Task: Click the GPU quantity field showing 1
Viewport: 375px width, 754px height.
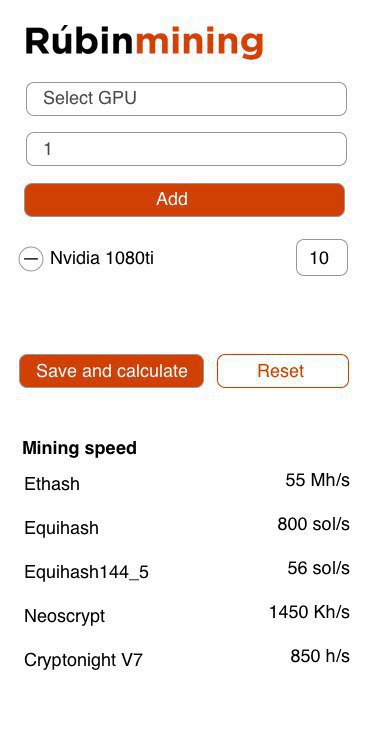Action: click(186, 149)
